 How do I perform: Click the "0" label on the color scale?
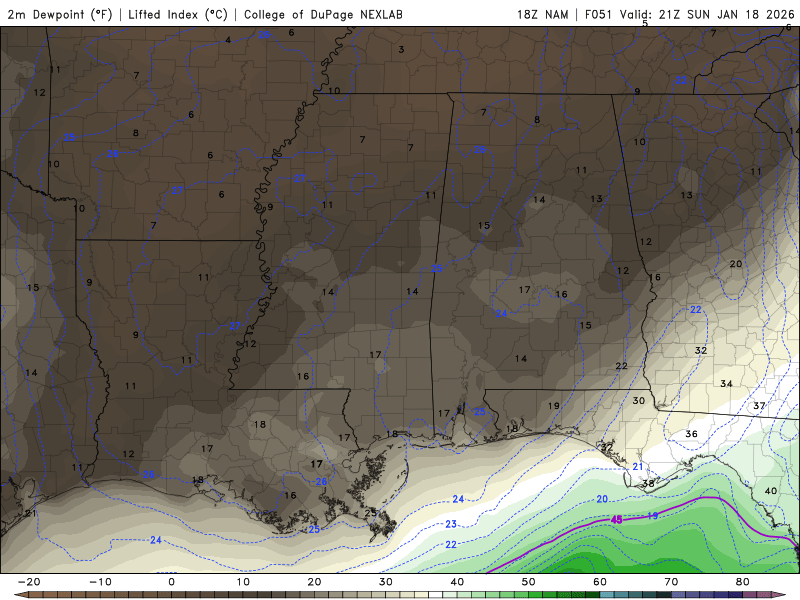(x=171, y=582)
